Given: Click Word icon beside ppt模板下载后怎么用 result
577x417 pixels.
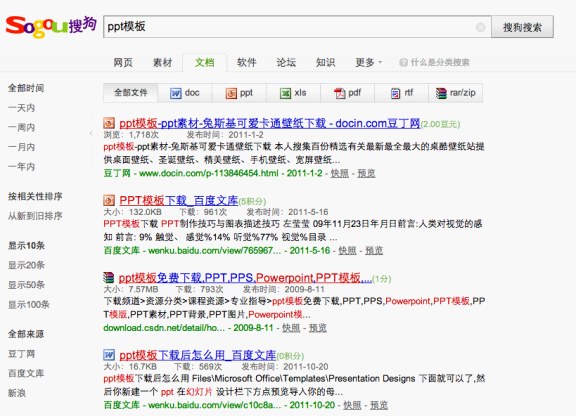Looking at the screenshot, I should pyautogui.click(x=109, y=355).
